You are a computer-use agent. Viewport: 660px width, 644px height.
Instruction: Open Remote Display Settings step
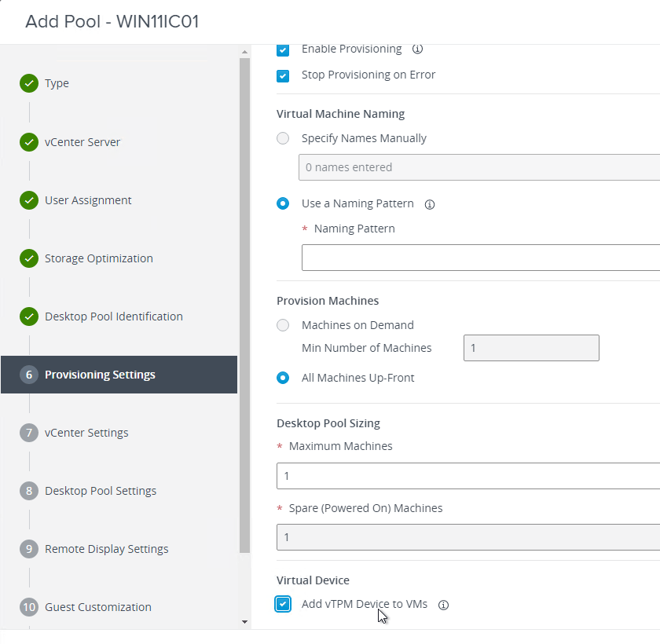(x=107, y=549)
